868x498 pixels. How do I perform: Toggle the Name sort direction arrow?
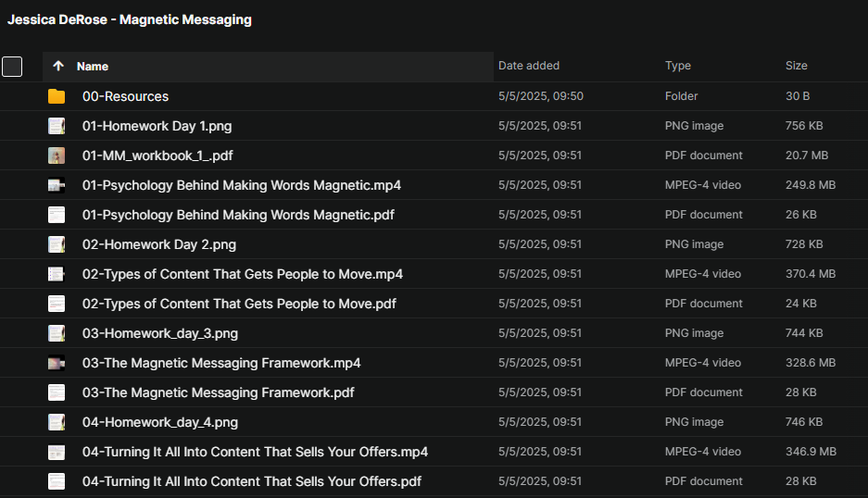(58, 67)
